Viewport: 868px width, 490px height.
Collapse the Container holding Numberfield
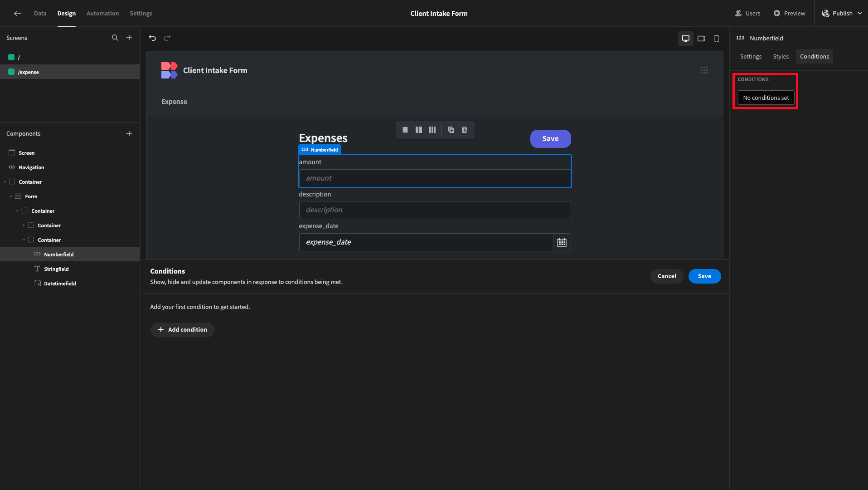point(24,240)
